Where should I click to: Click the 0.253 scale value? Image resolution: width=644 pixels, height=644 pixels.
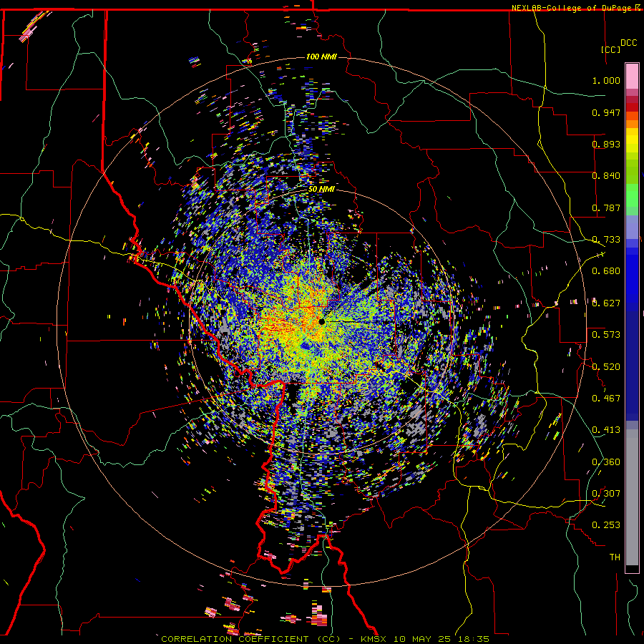click(x=606, y=525)
